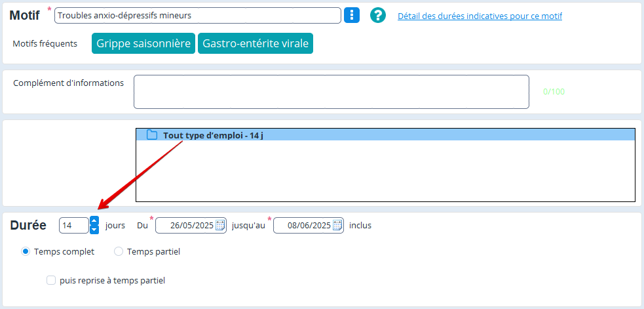The width and height of the screenshot is (644, 309).
Task: Click the green question mark help icon
Action: 378,16
